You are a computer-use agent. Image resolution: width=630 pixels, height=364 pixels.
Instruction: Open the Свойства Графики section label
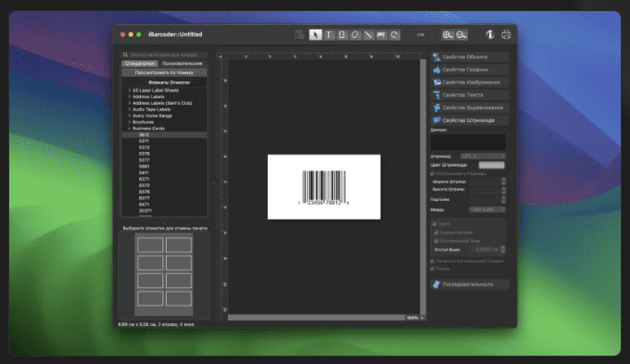pyautogui.click(x=465, y=69)
